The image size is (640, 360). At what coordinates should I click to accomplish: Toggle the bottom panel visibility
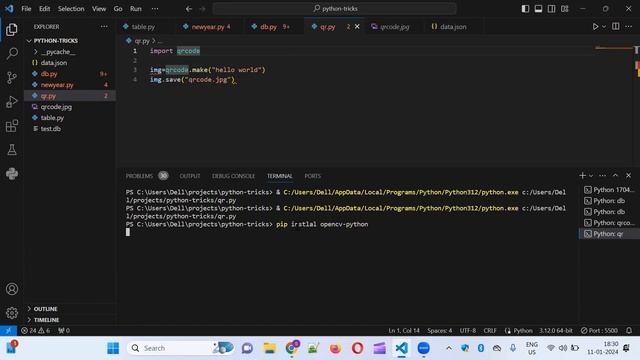coord(538,9)
